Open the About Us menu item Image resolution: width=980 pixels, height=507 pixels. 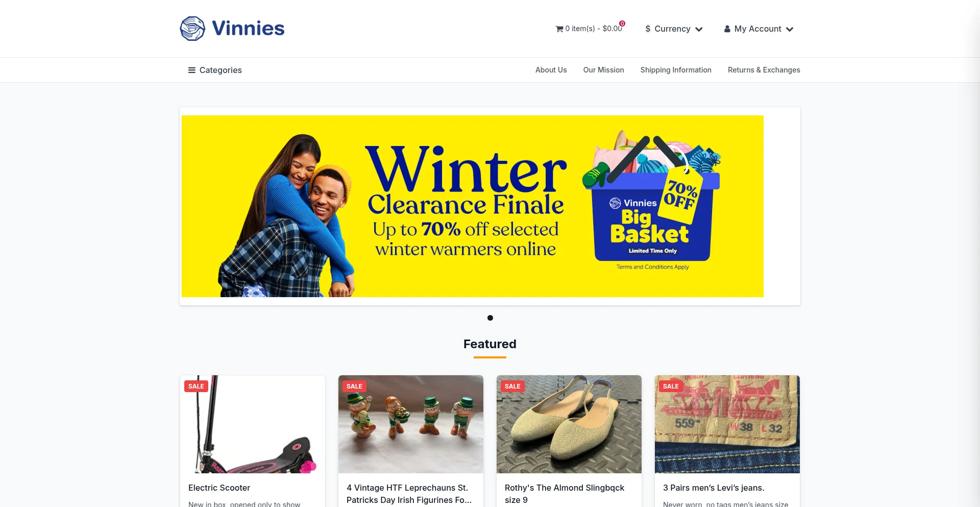(551, 70)
